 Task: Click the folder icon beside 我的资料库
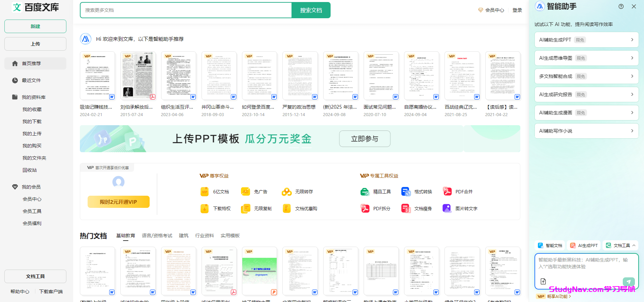(15, 97)
